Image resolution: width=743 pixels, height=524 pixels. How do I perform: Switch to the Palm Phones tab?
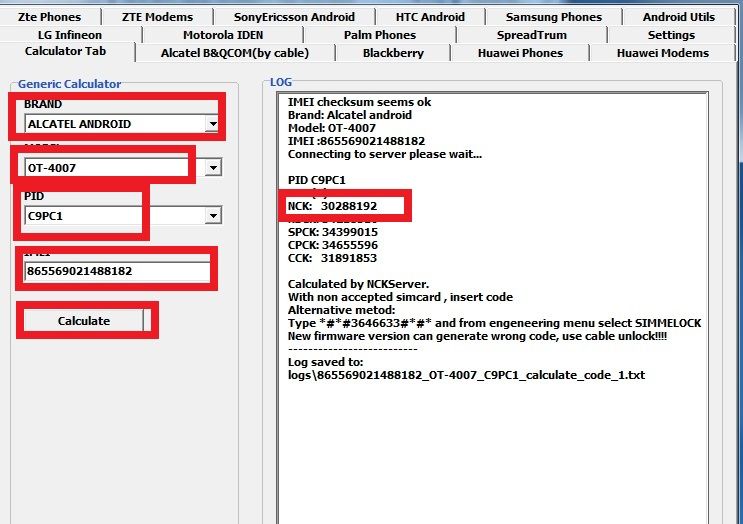(379, 35)
